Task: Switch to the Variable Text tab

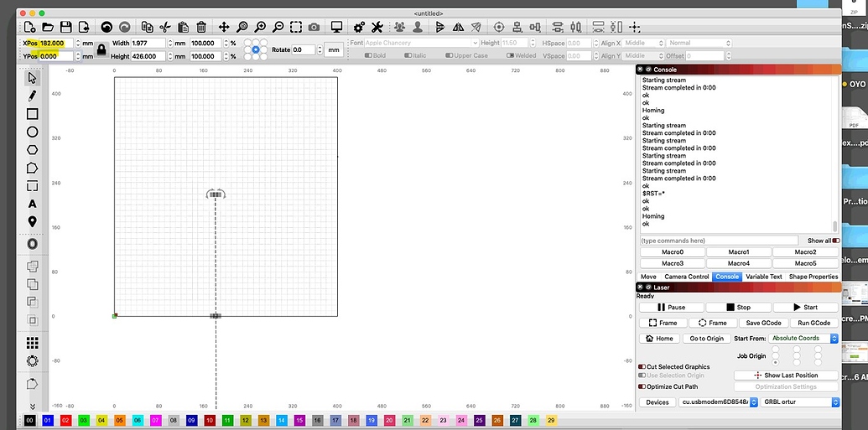Action: [764, 277]
